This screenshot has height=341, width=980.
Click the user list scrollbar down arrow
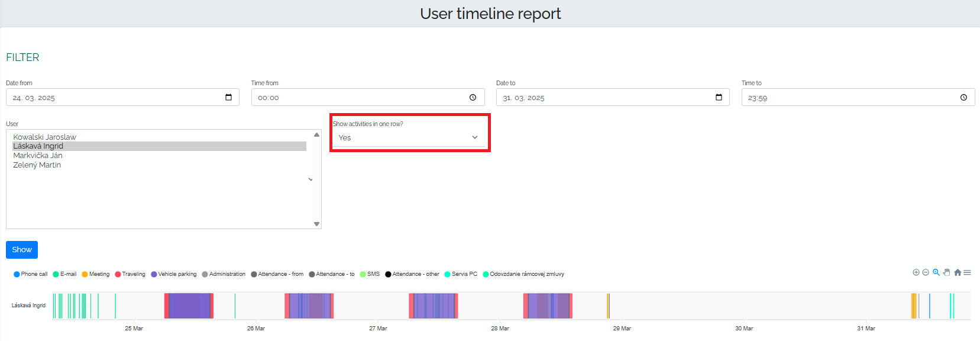[x=316, y=224]
